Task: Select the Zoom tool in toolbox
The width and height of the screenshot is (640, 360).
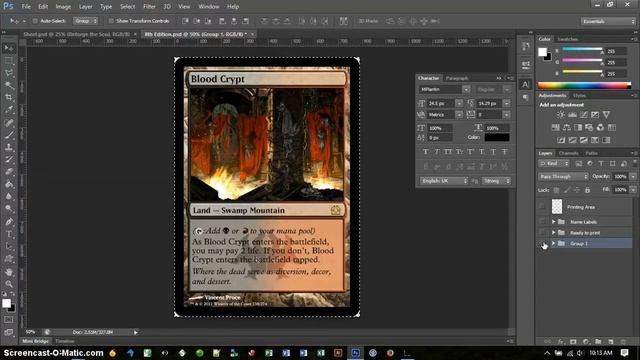Action: pos(9,284)
